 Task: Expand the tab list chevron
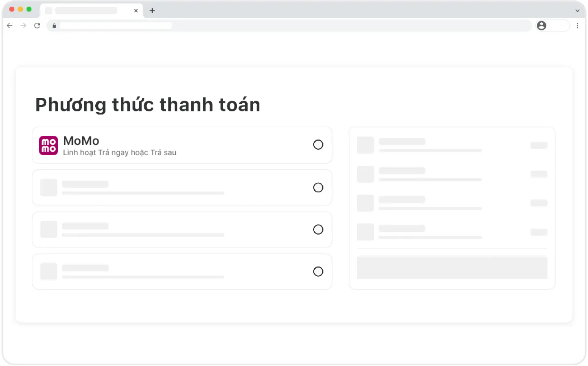pos(577,11)
